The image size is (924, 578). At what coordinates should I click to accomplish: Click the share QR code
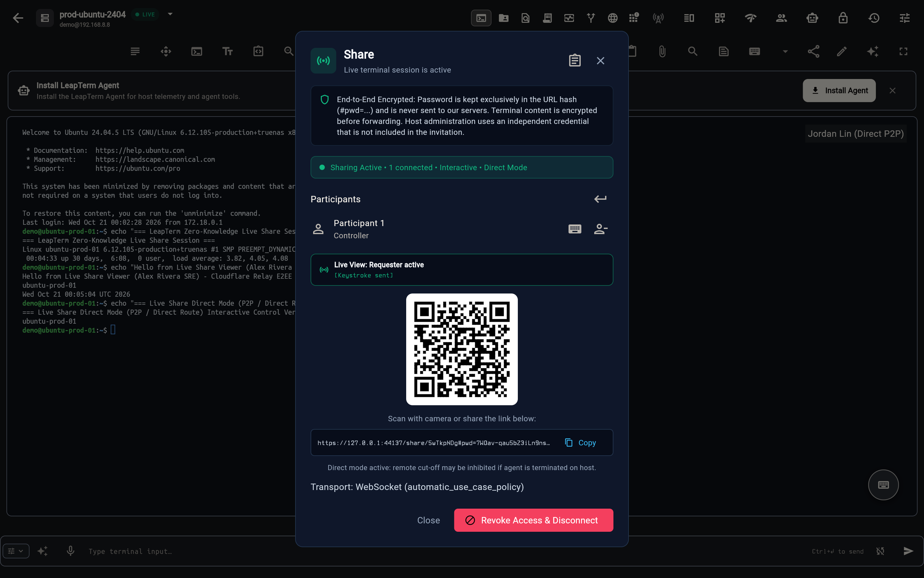point(462,349)
